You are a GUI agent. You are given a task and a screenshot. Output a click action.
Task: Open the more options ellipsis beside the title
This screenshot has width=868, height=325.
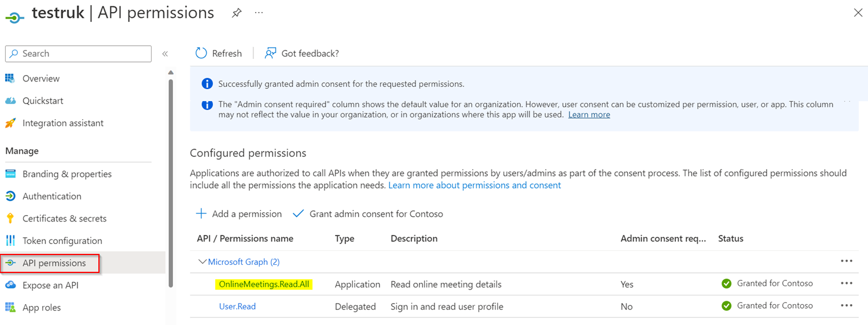[x=259, y=12]
